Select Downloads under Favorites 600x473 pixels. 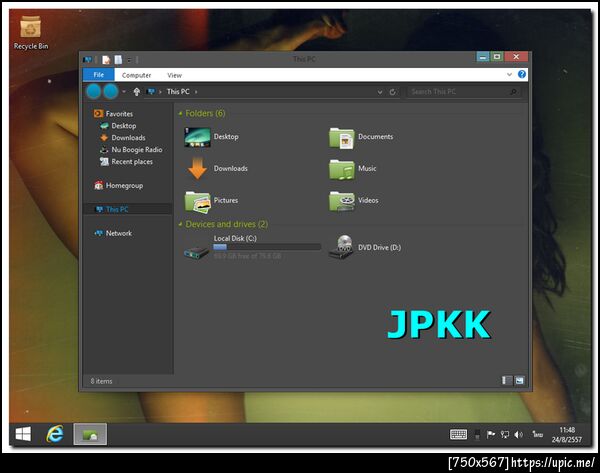(123, 138)
